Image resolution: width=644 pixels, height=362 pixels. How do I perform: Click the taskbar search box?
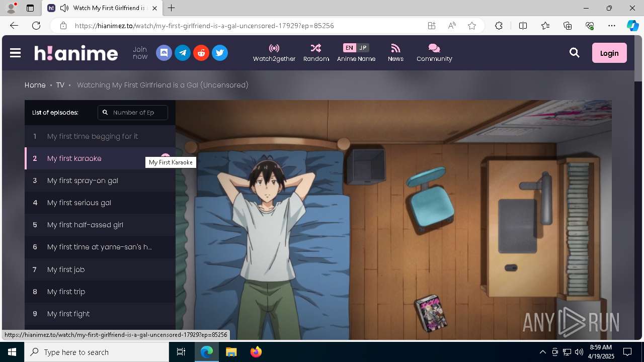[x=97, y=352]
